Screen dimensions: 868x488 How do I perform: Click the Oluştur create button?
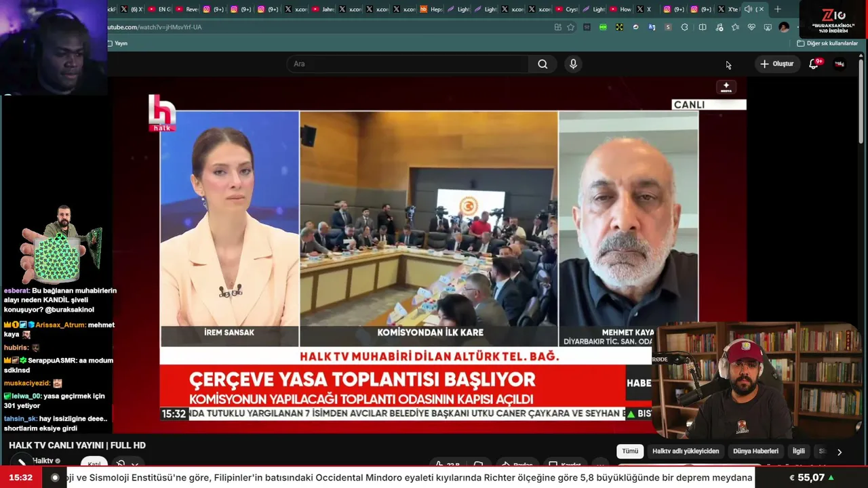[776, 64]
